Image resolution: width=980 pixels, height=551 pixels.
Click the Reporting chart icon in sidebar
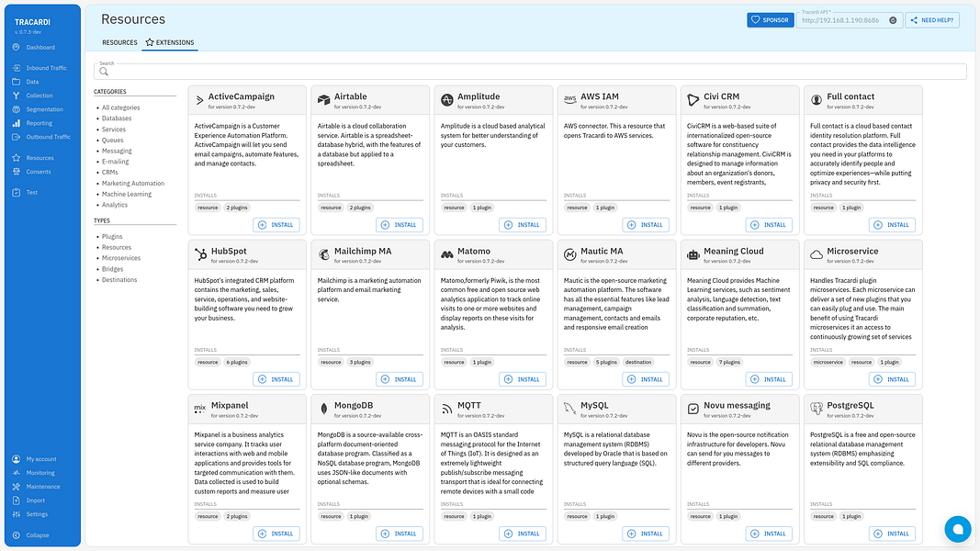17,123
